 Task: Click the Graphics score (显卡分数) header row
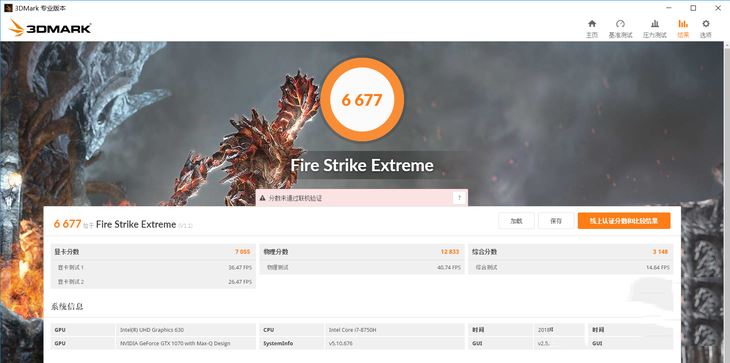(x=153, y=252)
